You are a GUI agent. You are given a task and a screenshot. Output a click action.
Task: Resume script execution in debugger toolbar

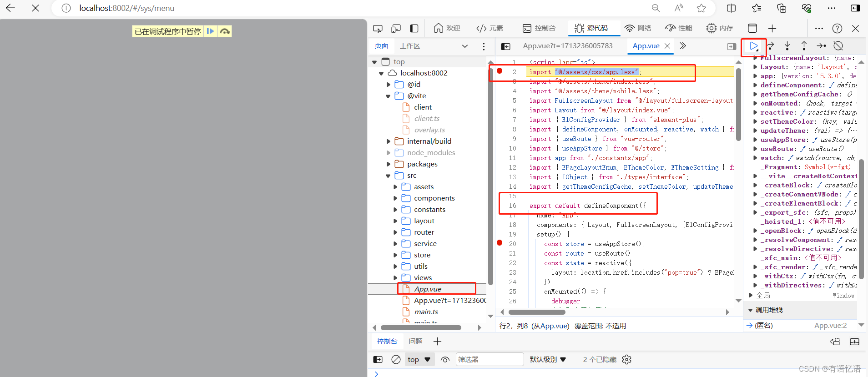pos(754,46)
